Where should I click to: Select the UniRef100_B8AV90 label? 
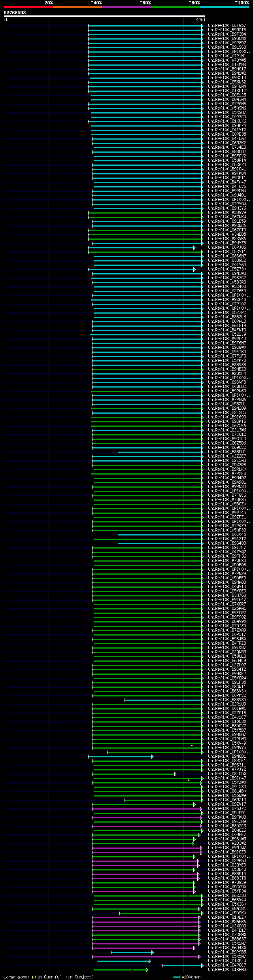pos(227,621)
